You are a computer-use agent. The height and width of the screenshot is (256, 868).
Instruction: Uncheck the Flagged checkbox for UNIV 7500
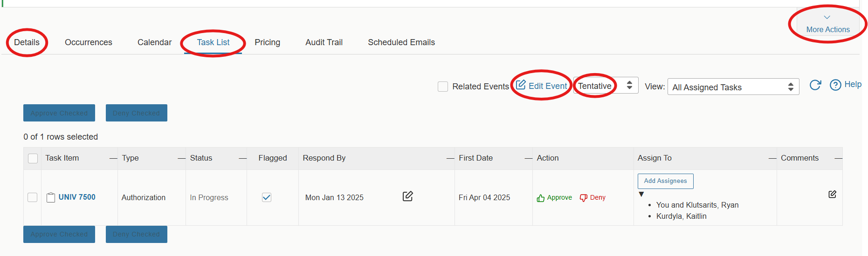point(267,197)
